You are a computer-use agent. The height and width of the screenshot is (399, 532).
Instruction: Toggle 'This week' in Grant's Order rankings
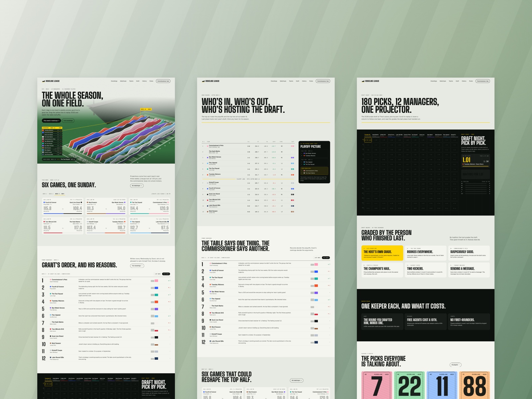(166, 274)
